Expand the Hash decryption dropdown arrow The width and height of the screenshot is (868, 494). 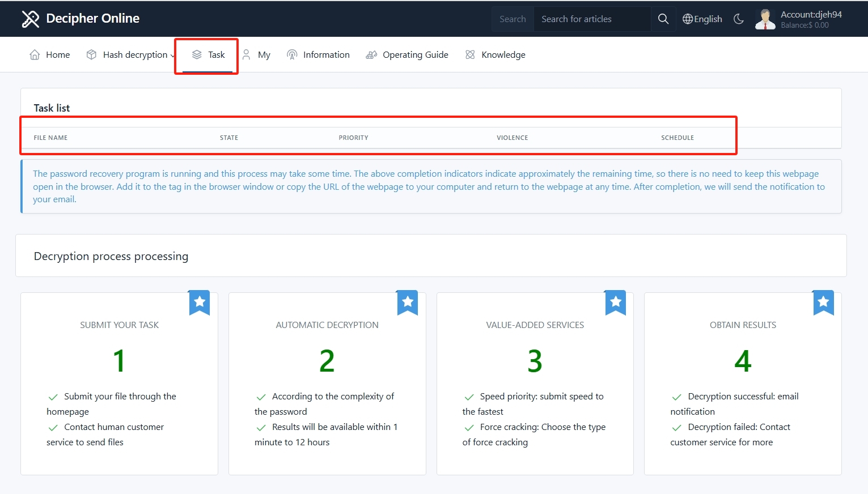click(x=172, y=56)
